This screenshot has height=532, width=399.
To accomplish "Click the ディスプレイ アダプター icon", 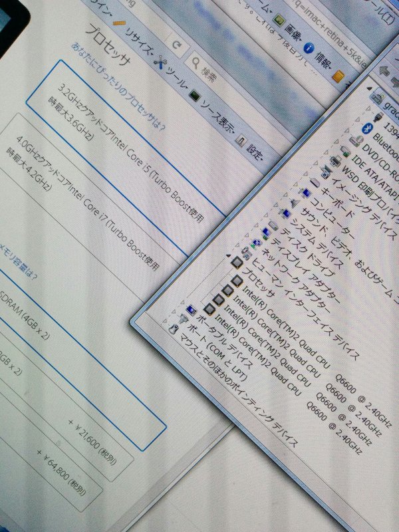I will click(265, 233).
